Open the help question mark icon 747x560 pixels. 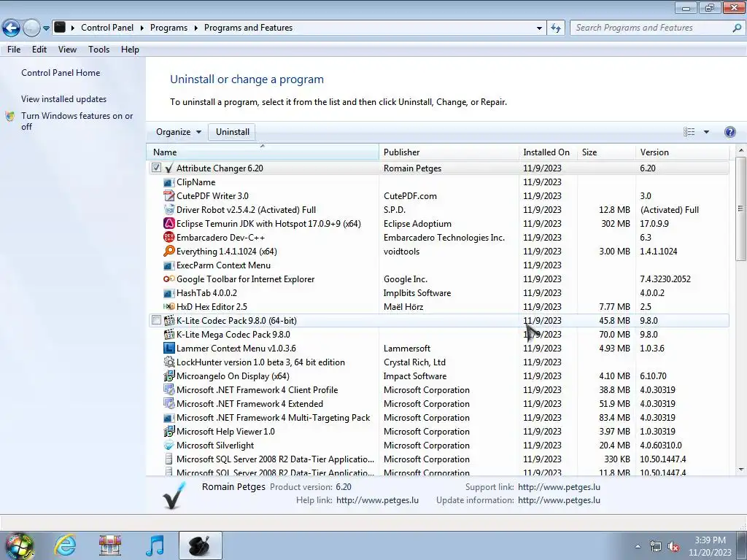tap(729, 132)
